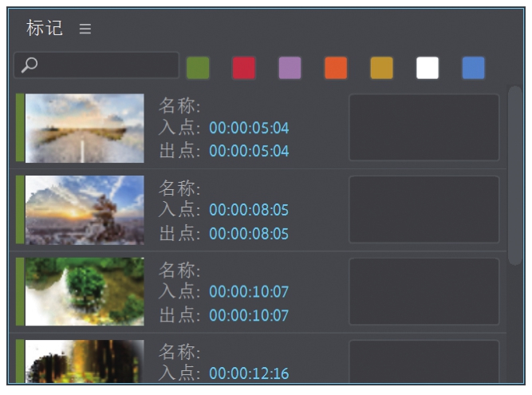Select the sunset sky marker thumbnail
Image resolution: width=532 pixels, height=395 pixels.
pyautogui.click(x=85, y=210)
